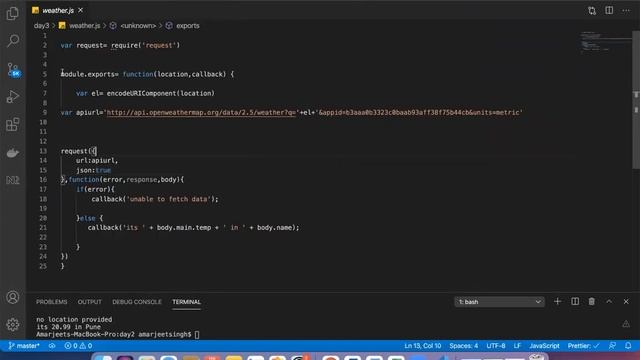
Task: Kill terminal with trash icon
Action: [591, 302]
